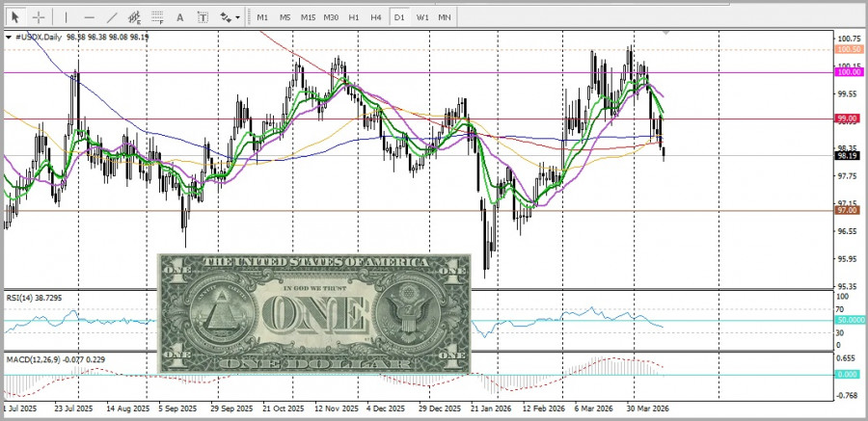Click the W1 weekly timeframe button
Image resolution: width=868 pixels, height=421 pixels.
[x=422, y=17]
